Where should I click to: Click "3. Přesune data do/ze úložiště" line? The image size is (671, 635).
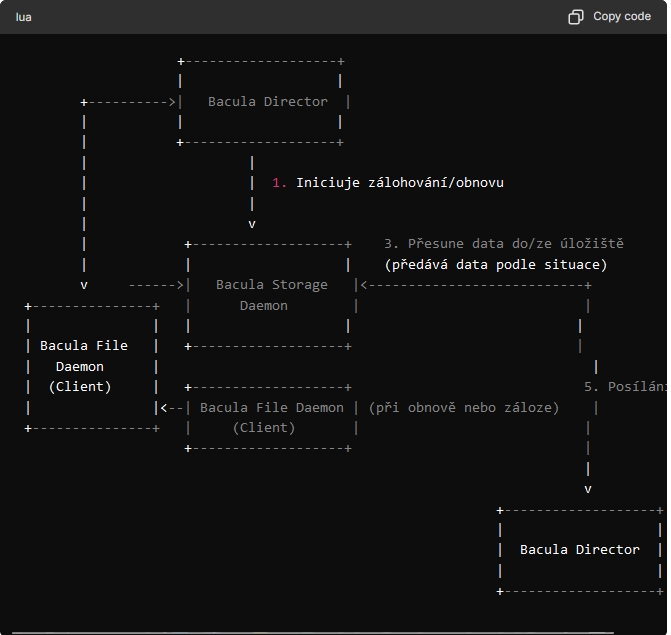click(503, 244)
